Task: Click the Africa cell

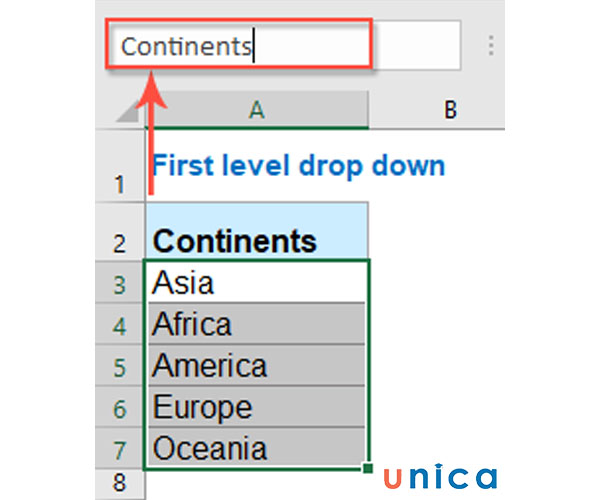Action: coord(256,325)
